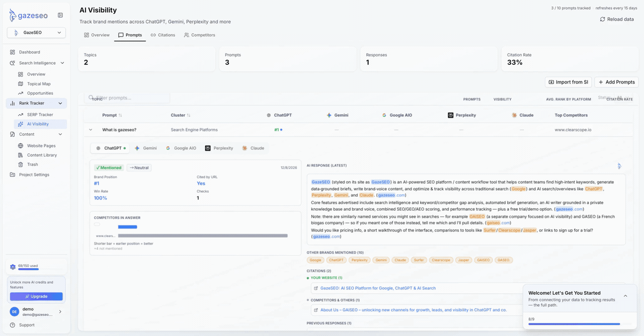Click the Google AIO column header icon
Viewport: 644px width, 336px height.
tap(384, 115)
